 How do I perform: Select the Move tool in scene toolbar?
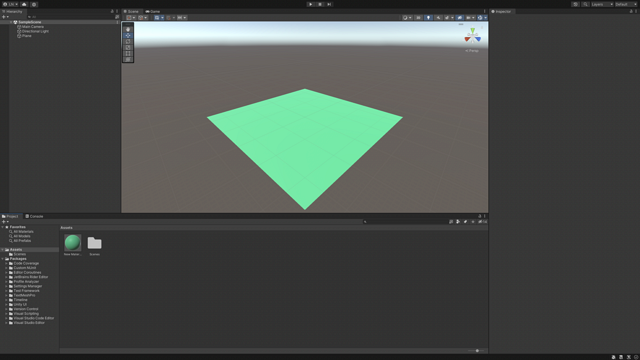(128, 36)
